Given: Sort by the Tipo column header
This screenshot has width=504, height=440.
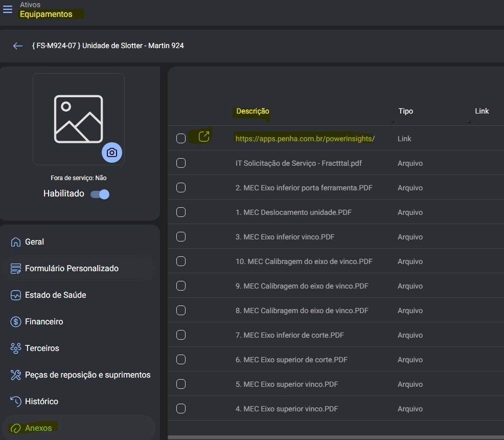Looking at the screenshot, I should (x=406, y=112).
